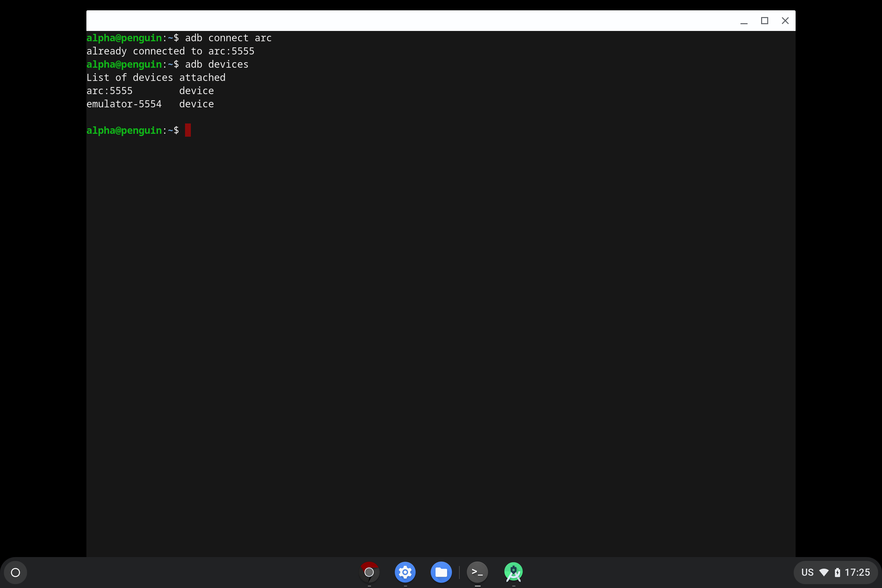Click the last 'alpha@penguin' prompt
This screenshot has height=588, width=882.
(124, 130)
